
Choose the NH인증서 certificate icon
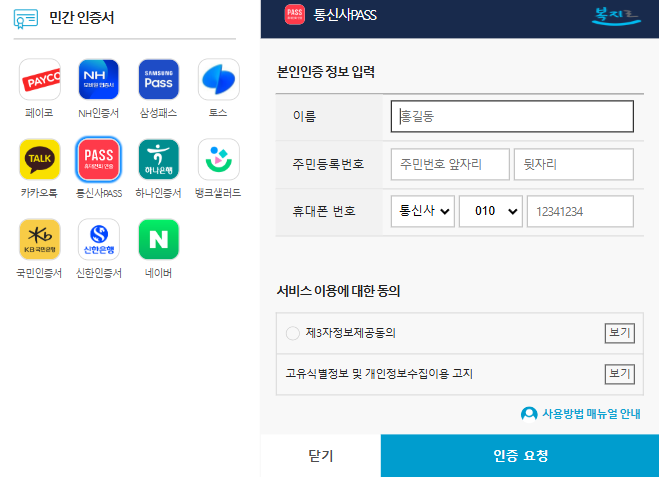pos(99,79)
